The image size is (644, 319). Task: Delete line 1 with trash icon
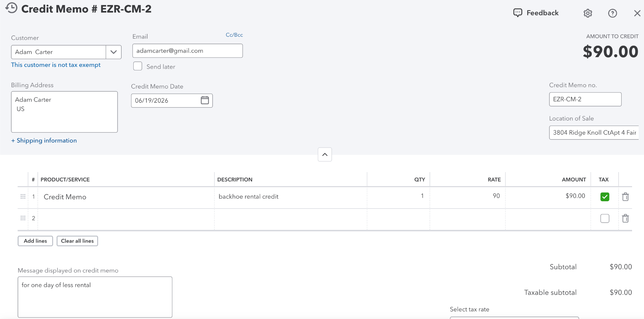(x=625, y=197)
